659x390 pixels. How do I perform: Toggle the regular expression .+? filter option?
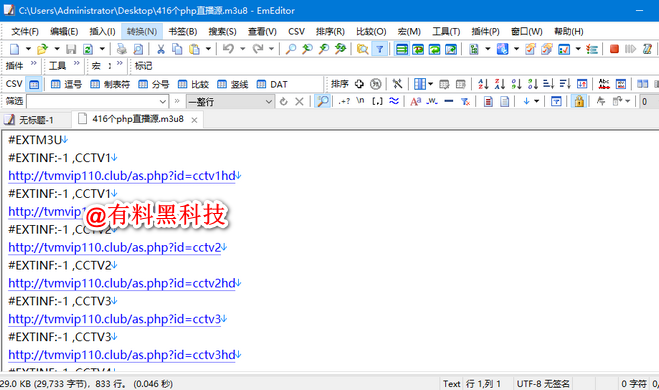[x=344, y=101]
